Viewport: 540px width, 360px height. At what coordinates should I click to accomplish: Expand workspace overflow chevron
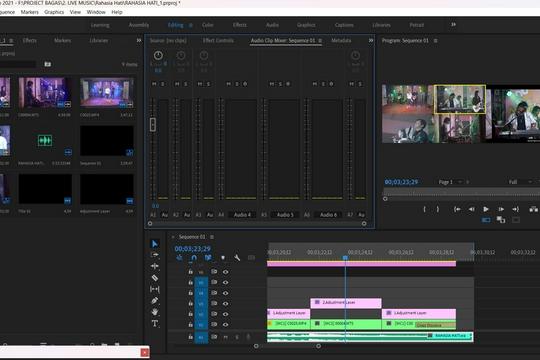pos(454,24)
